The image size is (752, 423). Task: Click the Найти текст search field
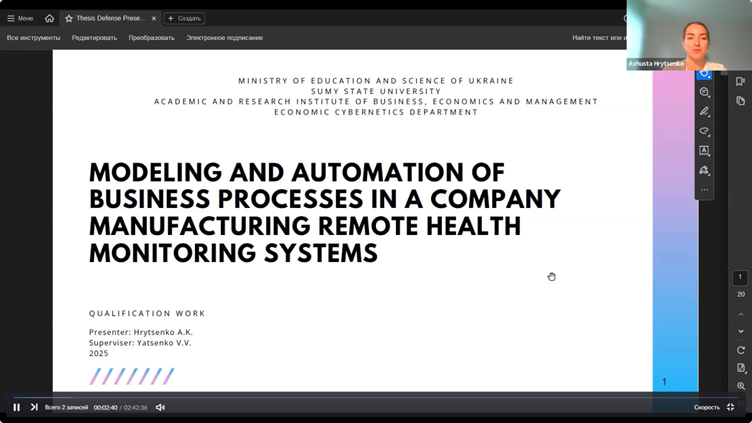(x=599, y=37)
